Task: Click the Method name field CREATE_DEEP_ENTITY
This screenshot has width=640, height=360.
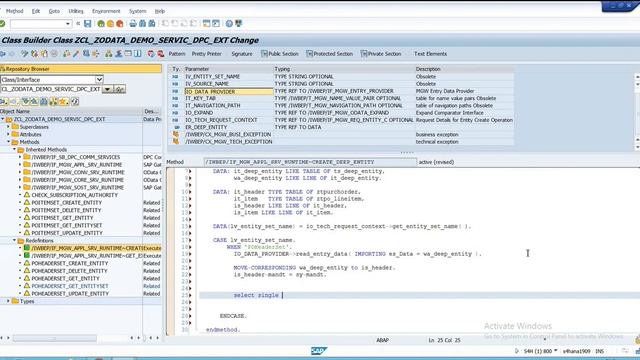Action: 310,162
